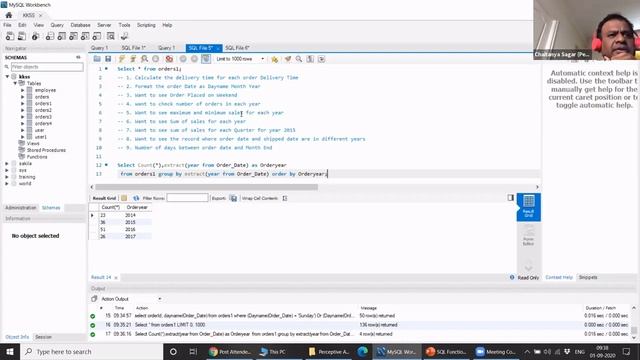640x360 pixels.
Task: Run Explain plan magnifier icon
Action: 144,59
